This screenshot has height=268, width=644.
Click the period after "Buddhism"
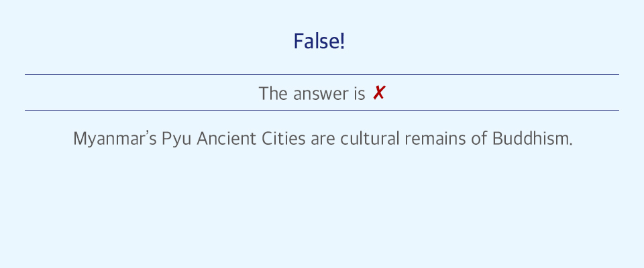click(571, 145)
